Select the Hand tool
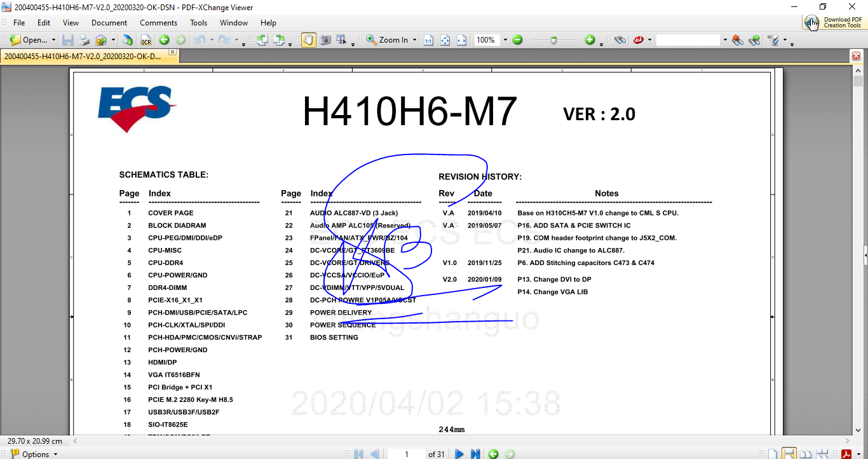This screenshot has height=459, width=868. click(x=308, y=39)
